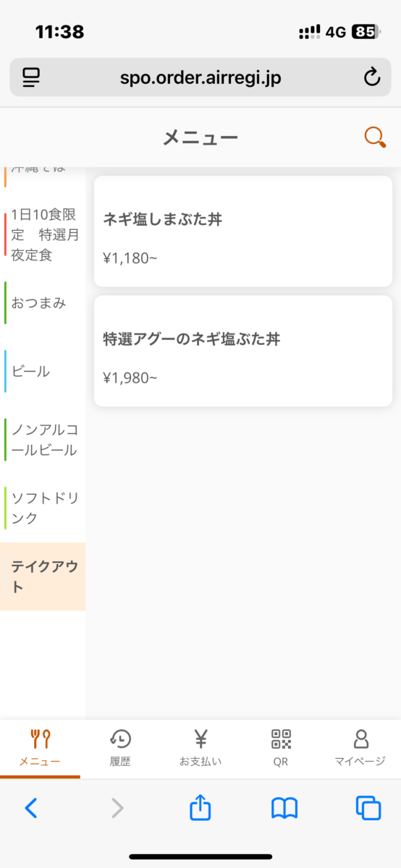Viewport: 401px width, 868px height.
Task: Select the ノンアルコールビール category
Action: coord(43,440)
